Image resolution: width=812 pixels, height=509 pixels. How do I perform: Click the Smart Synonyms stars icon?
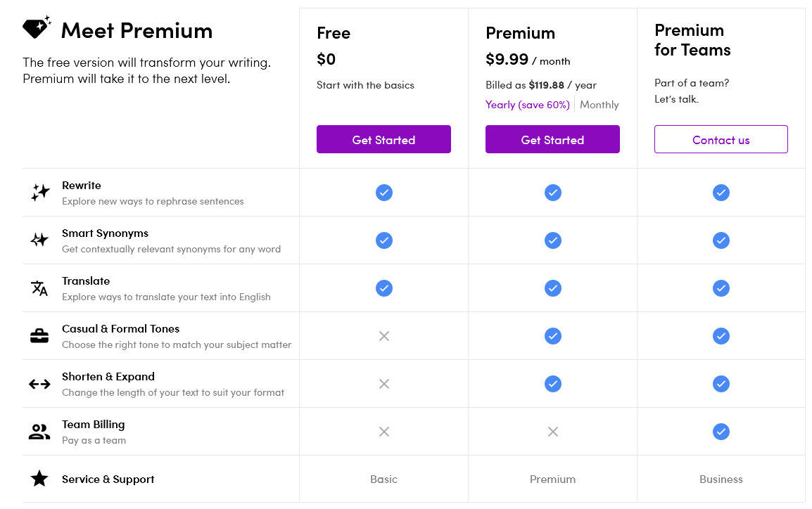[x=39, y=240]
